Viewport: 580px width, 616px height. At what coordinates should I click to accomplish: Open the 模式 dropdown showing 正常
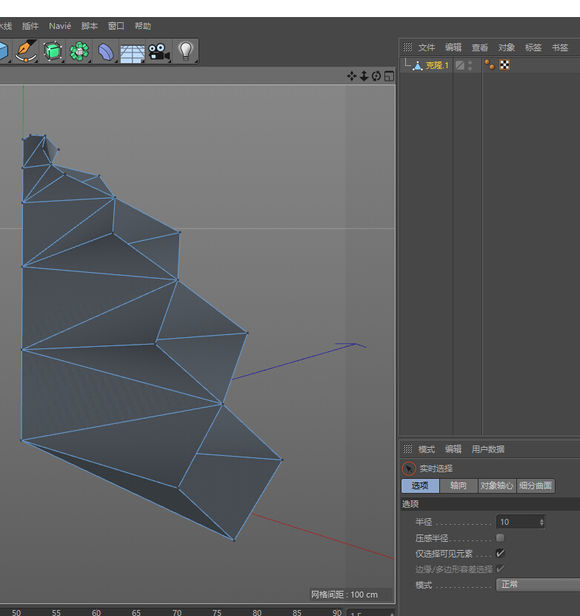[538, 585]
